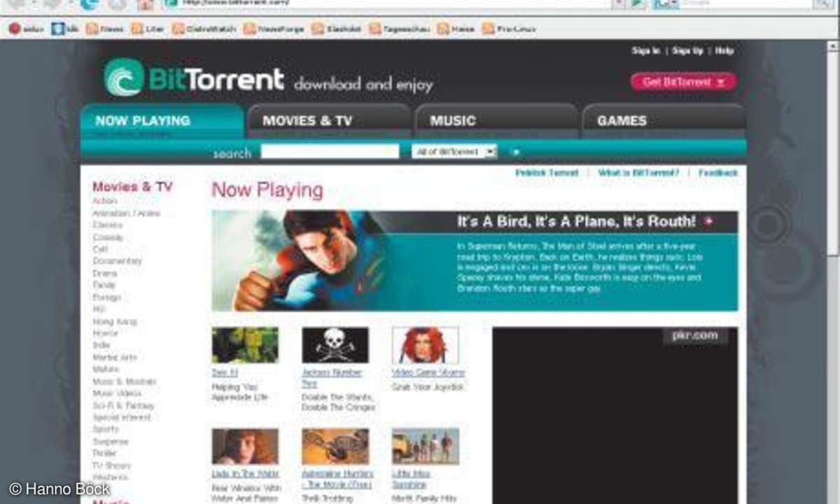Click the Adrenaline Hunters title link
The width and height of the screenshot is (840, 504).
coord(337,479)
